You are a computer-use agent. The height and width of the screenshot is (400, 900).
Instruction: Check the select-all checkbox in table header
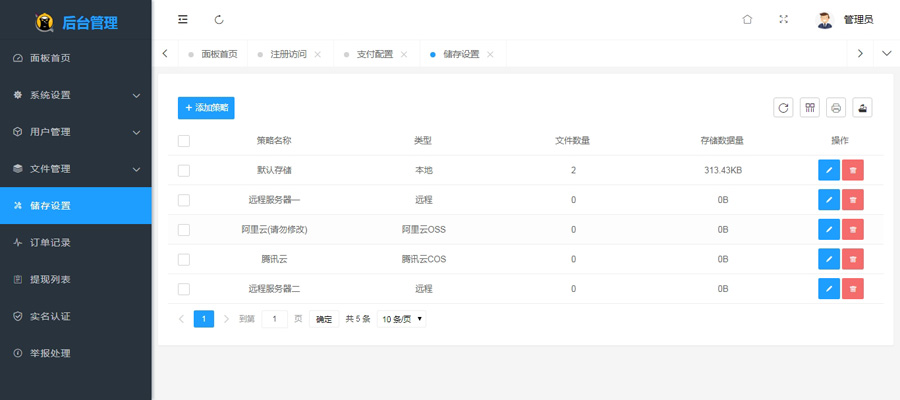(184, 141)
